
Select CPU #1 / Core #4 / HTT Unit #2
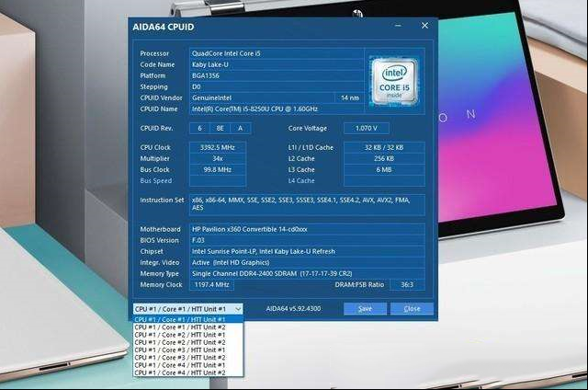click(x=188, y=373)
